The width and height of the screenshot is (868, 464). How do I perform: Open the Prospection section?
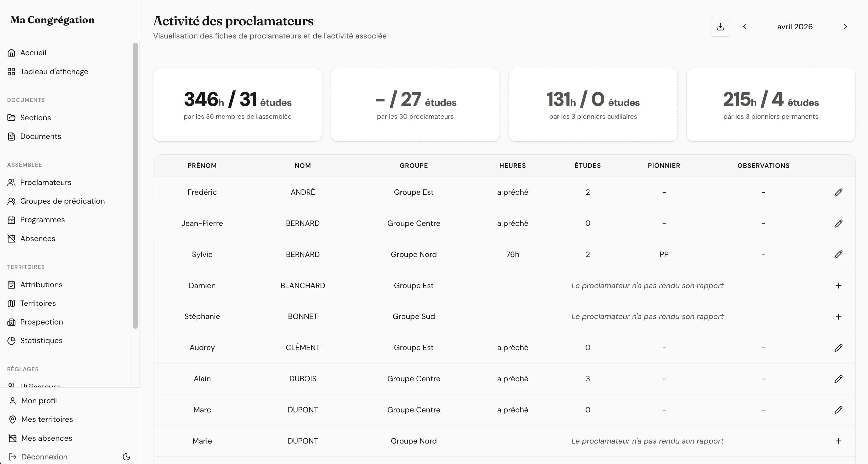[41, 322]
